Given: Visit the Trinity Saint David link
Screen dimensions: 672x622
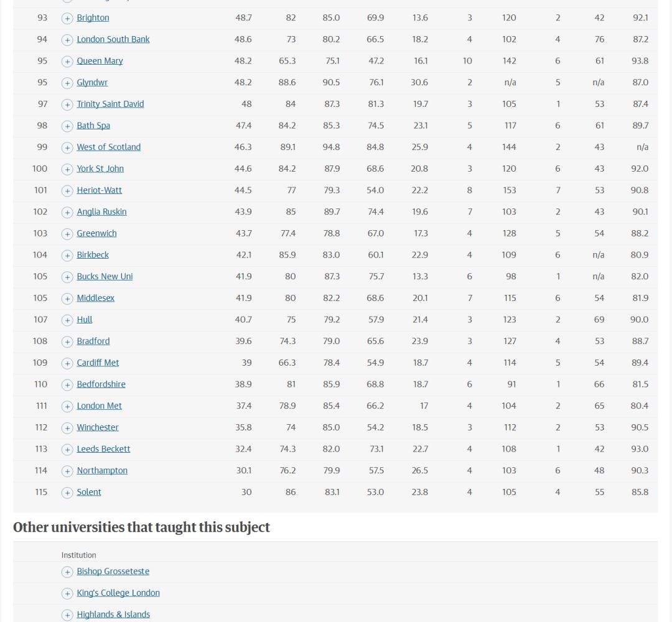Looking at the screenshot, I should [x=110, y=104].
